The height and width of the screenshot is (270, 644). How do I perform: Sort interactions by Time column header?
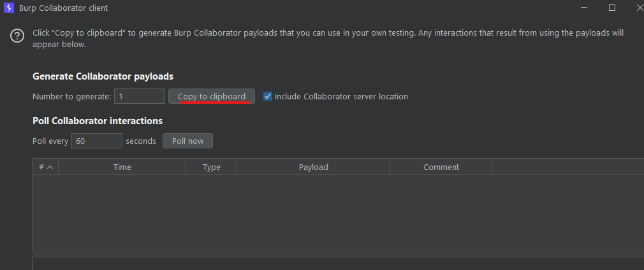122,167
